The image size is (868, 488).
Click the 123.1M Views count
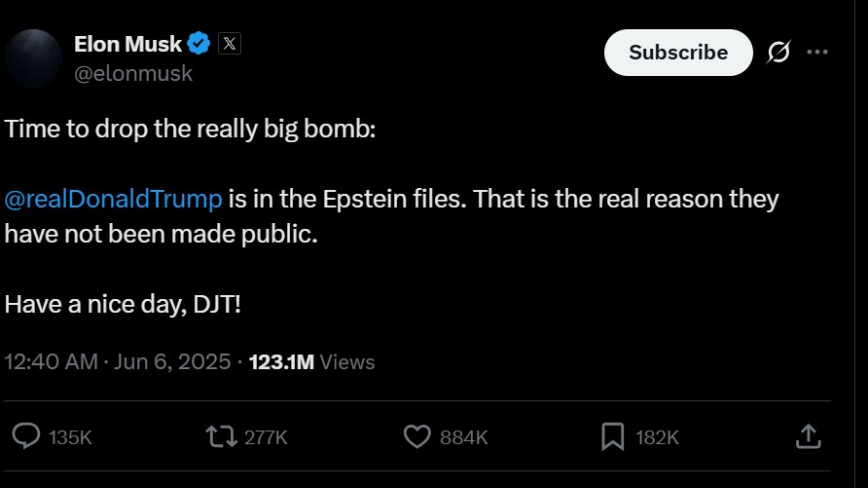(311, 361)
